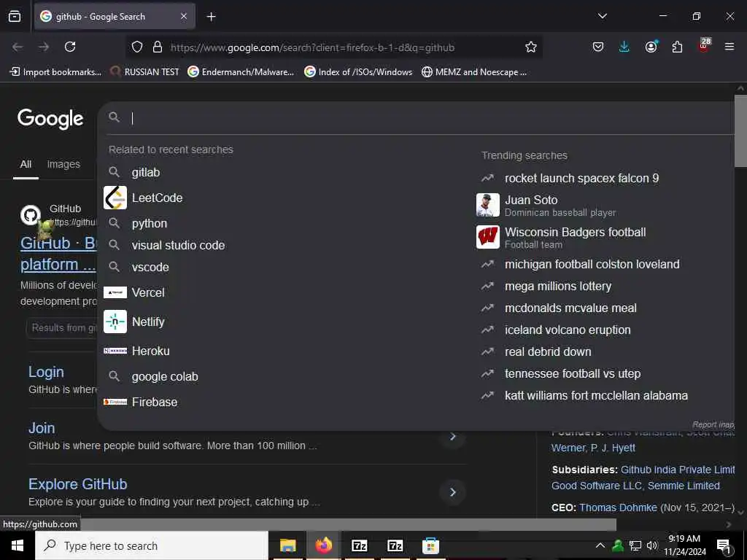Click the site security padlock icon
Viewport: 747px width, 560px height.
pos(158,47)
